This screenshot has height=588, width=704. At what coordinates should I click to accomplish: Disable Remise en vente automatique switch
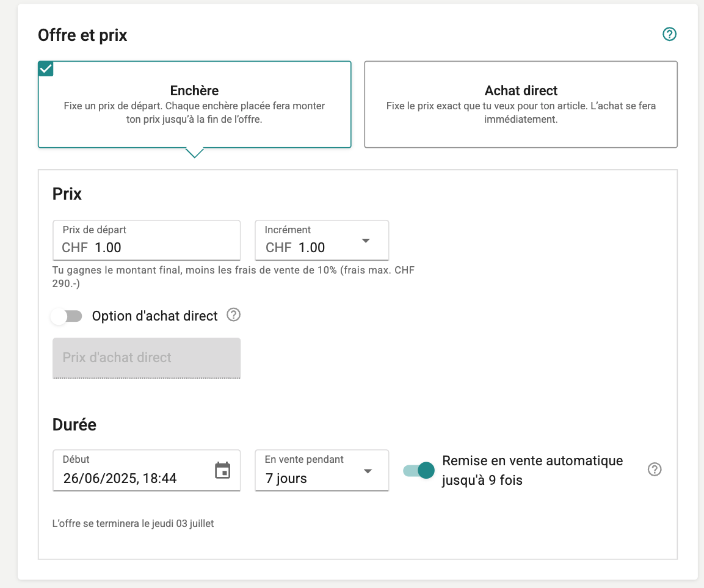pyautogui.click(x=418, y=470)
